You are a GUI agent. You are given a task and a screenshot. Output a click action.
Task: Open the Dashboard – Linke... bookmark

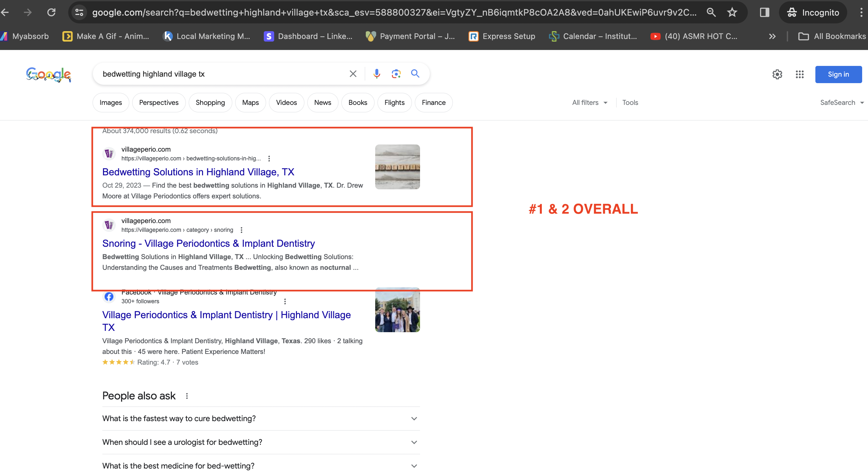(308, 36)
